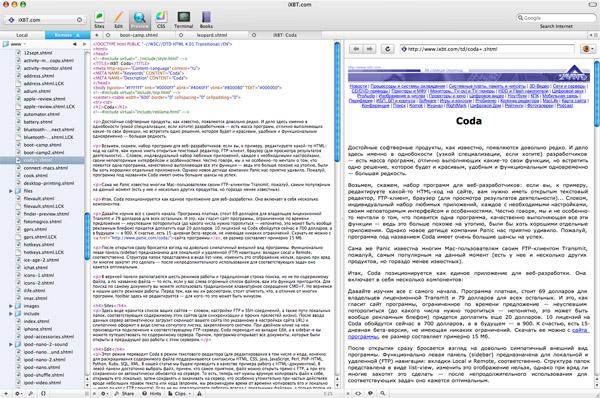Viewport: 600px width, 398px height.
Task: Go forward in the preview browser
Action: 369,49
